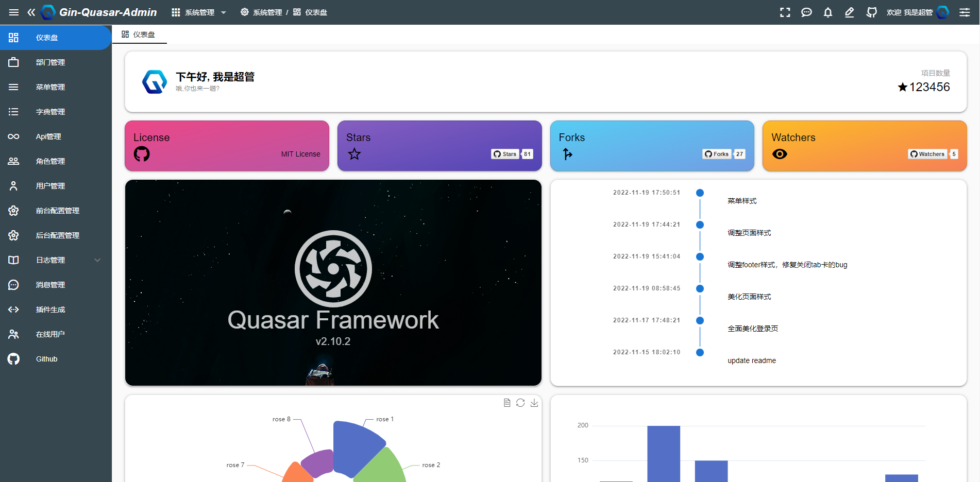Click the timeline dot for 2022-11-15 18:02:10
Viewport: 980px width, 482px height.
coord(700,352)
